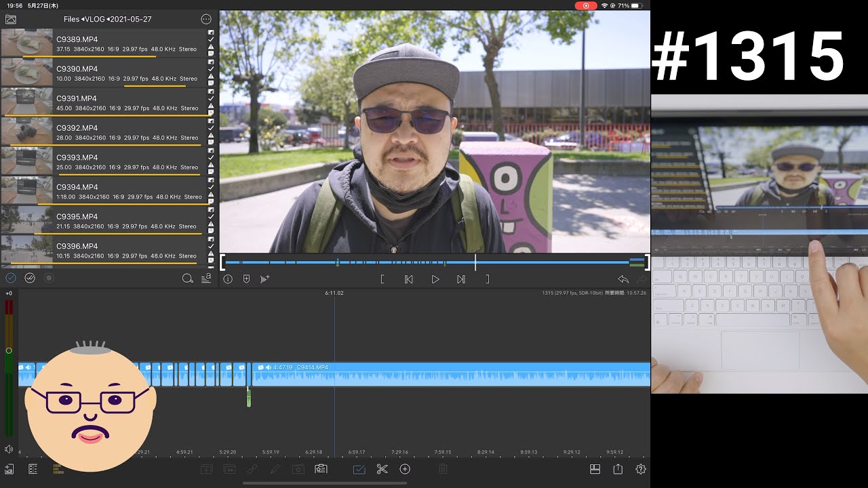
Task: Click the timeline playhead at 6:11.02
Action: [334, 293]
